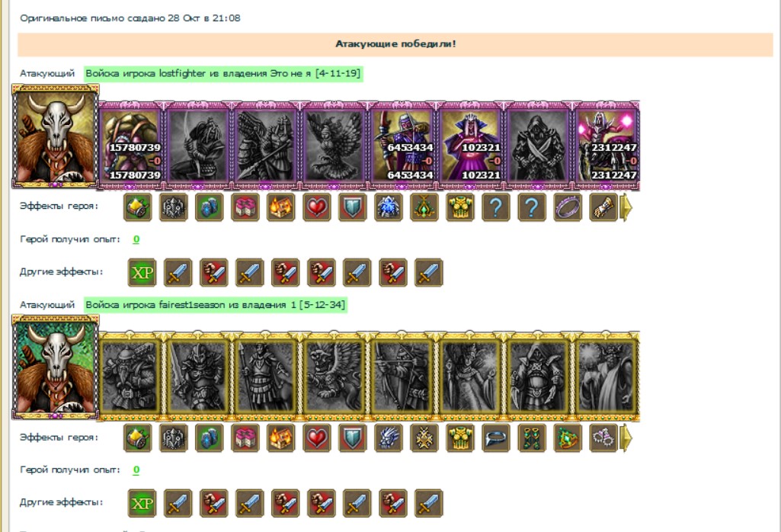781x532 pixels.
Task: Expand more hero effects arrow for lostfighter
Action: coord(626,207)
